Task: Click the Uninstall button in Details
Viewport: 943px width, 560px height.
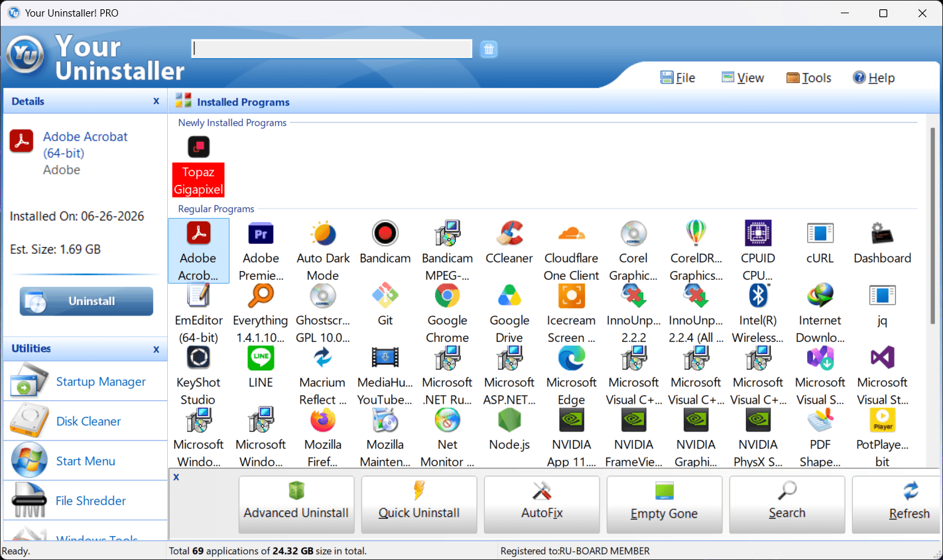Action: point(86,302)
